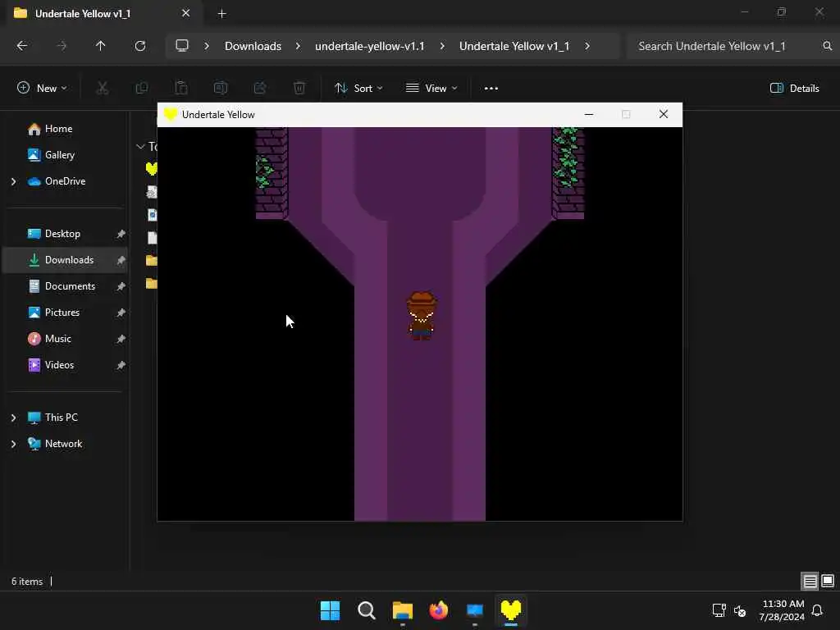The height and width of the screenshot is (630, 840).
Task: Select the Undertale Yellow v1_1 tab
Action: (x=83, y=13)
